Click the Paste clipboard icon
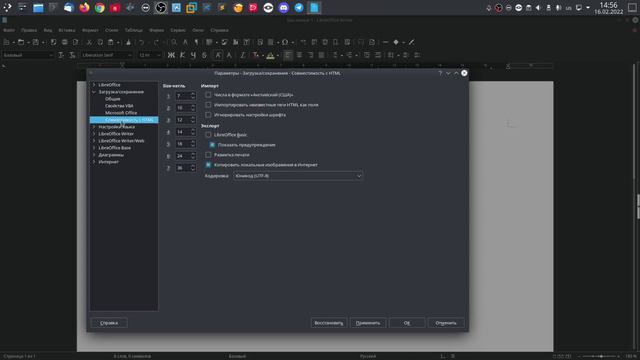The image size is (640, 360). pos(111,42)
